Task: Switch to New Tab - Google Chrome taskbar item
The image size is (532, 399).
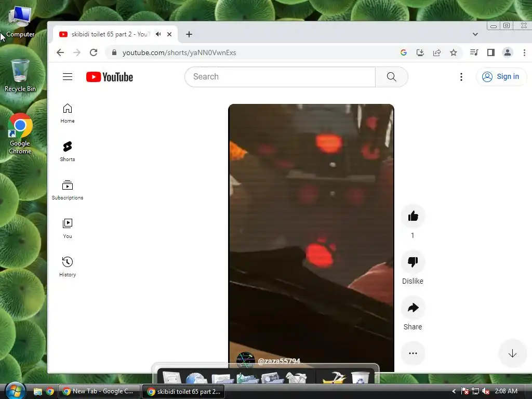Action: point(99,391)
